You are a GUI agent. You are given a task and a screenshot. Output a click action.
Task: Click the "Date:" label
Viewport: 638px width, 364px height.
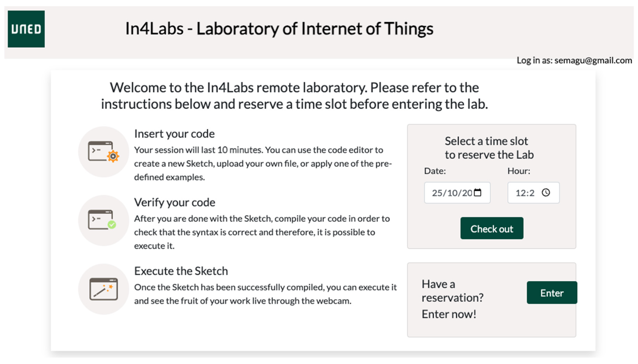(435, 171)
